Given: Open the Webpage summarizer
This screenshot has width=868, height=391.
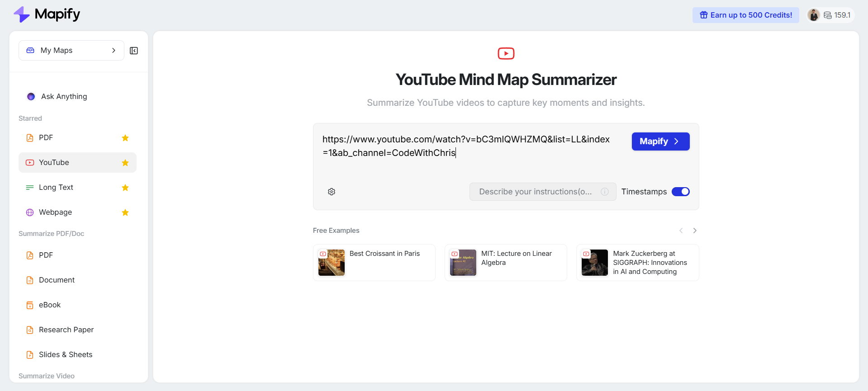Looking at the screenshot, I should (77, 212).
